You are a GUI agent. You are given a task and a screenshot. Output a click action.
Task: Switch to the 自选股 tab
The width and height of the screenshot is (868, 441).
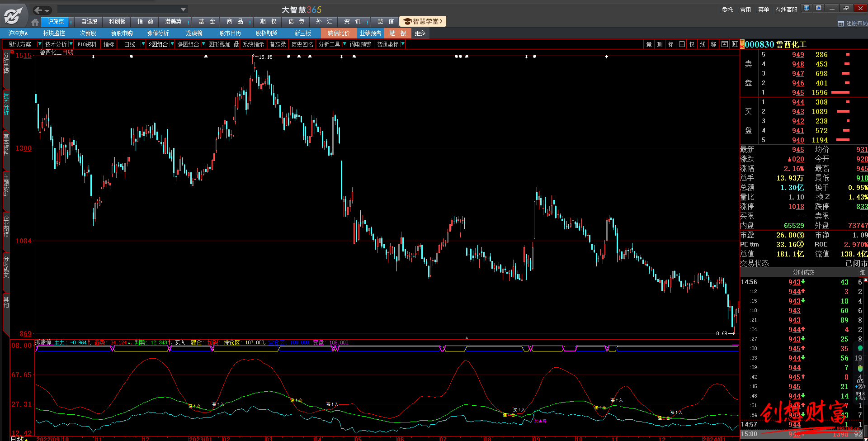tap(89, 22)
